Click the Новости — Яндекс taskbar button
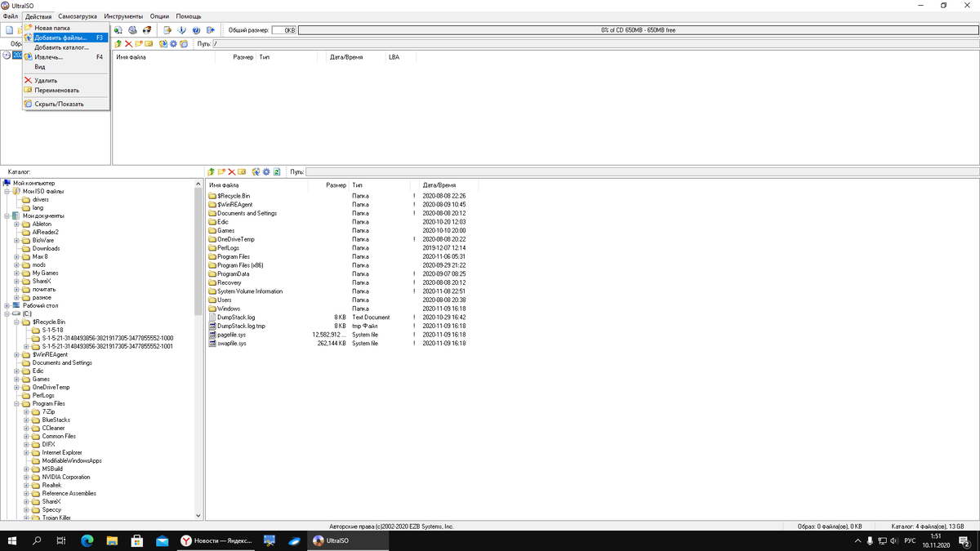Image resolution: width=980 pixels, height=551 pixels. pyautogui.click(x=216, y=540)
